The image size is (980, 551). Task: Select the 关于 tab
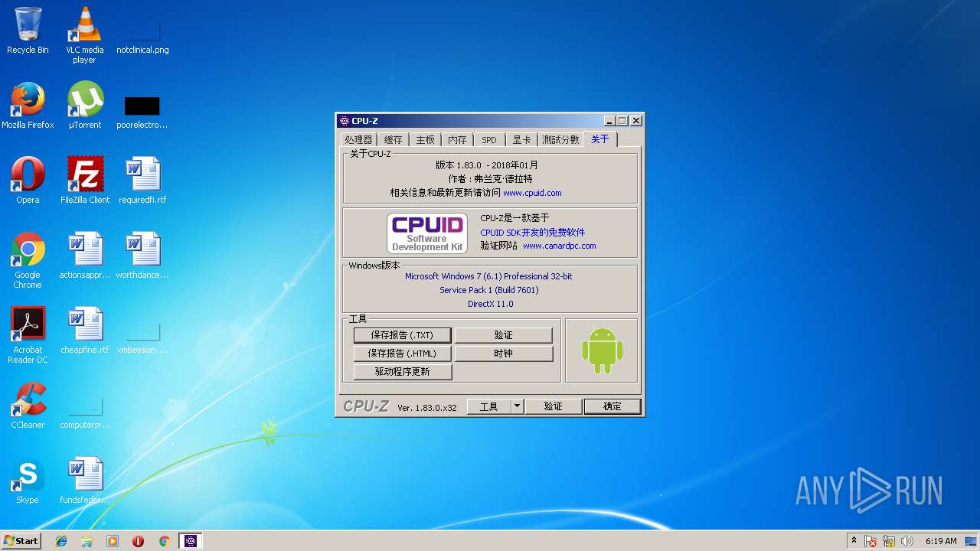pyautogui.click(x=599, y=139)
